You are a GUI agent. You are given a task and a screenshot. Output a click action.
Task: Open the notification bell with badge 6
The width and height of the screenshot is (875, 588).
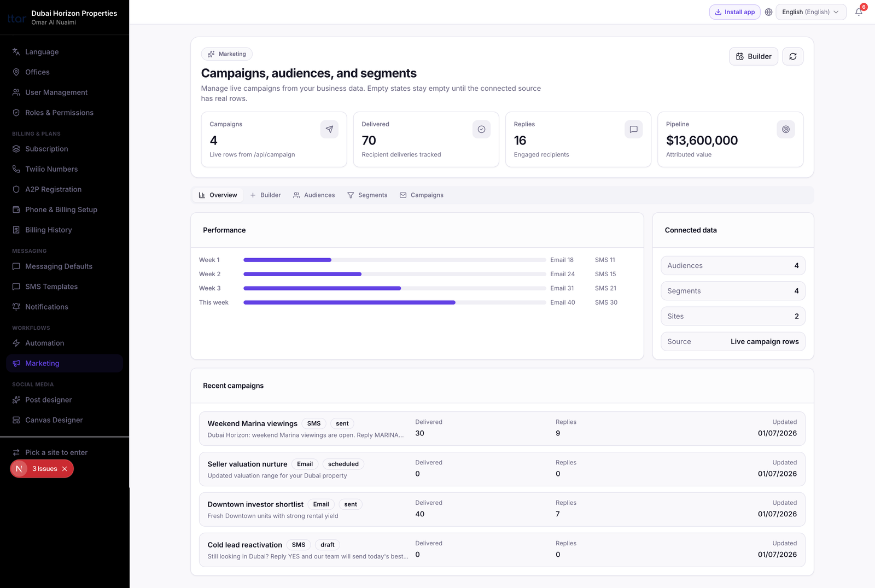(859, 12)
